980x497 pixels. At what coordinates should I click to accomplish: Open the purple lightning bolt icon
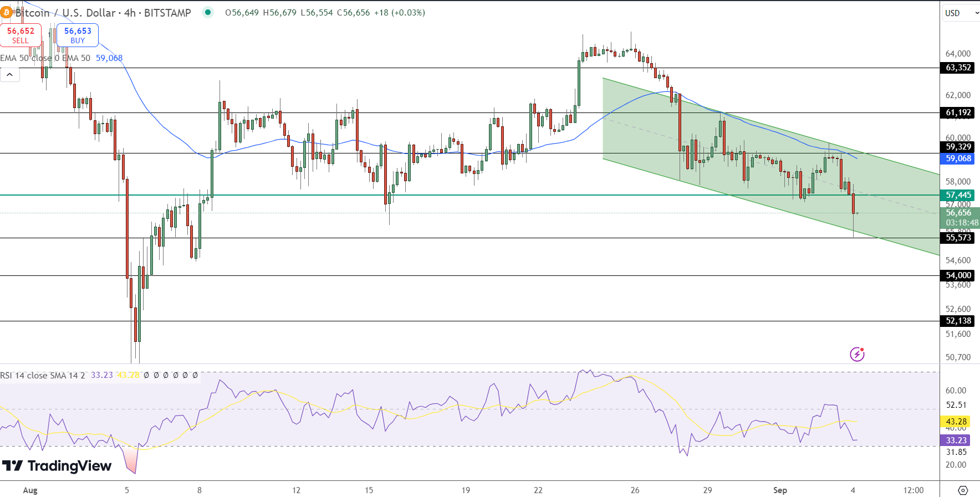(x=857, y=354)
